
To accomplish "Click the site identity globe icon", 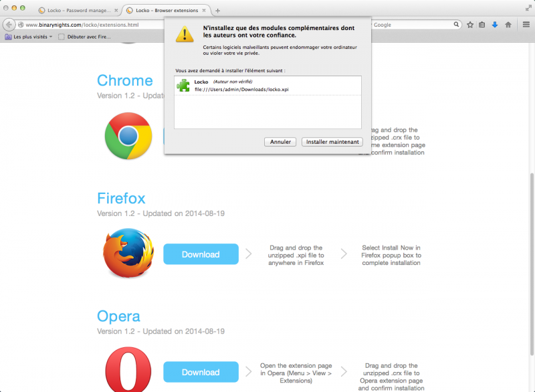I will coord(21,25).
